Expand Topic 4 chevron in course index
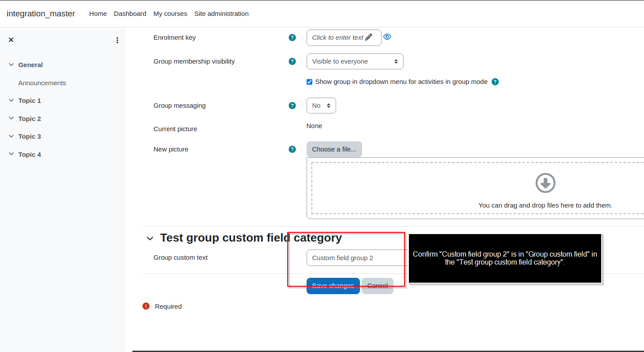644x352 pixels. tap(11, 154)
